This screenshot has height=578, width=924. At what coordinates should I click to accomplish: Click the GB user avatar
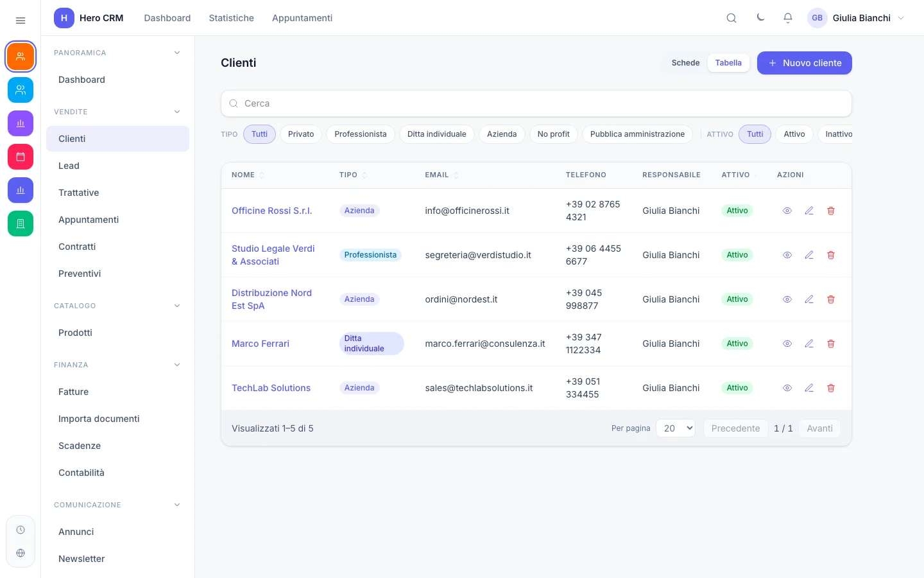tap(817, 18)
